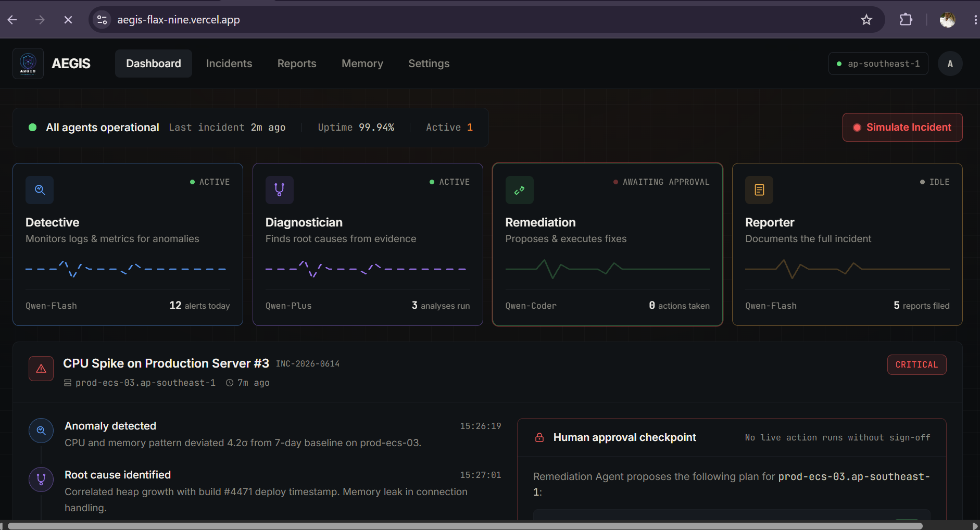This screenshot has width=980, height=530.
Task: Click the clock icon next to 7m ago
Action: click(x=230, y=383)
